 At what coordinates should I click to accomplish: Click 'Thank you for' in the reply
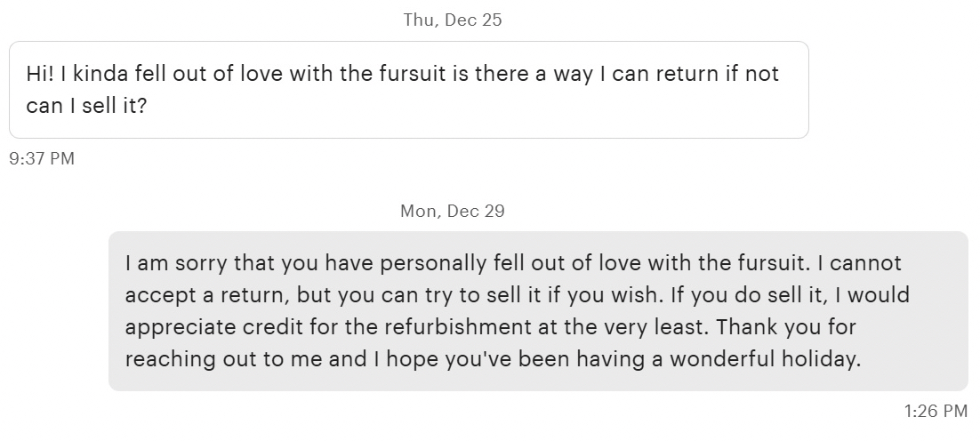pyautogui.click(x=786, y=327)
